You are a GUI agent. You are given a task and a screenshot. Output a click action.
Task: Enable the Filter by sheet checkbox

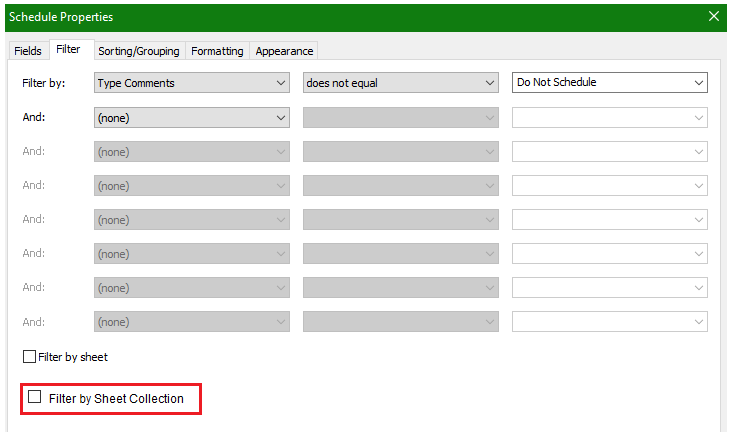29,357
